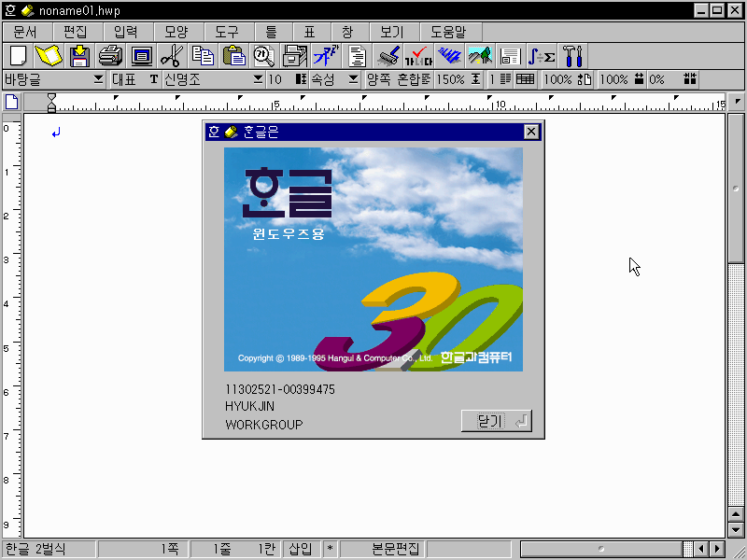Click 한글 2벌식 keyboard layout status
747x560 pixels.
pyautogui.click(x=49, y=549)
